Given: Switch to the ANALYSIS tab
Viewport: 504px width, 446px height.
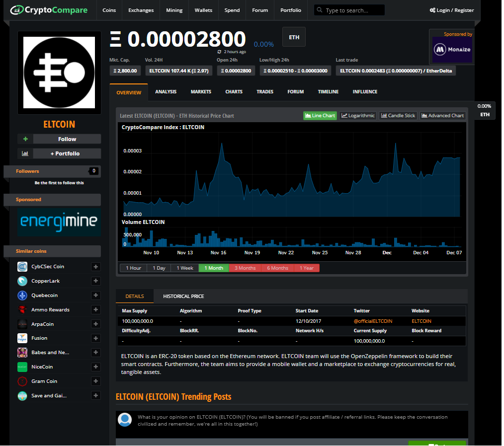Looking at the screenshot, I should 166,92.
